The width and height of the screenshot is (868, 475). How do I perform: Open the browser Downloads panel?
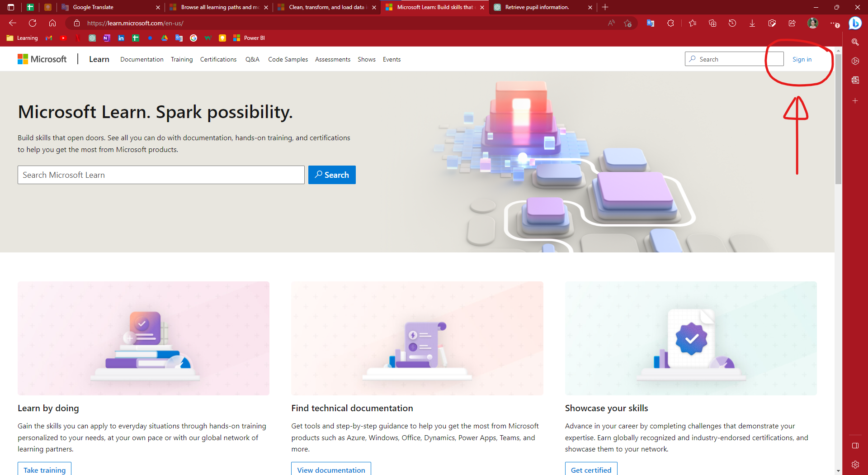(752, 23)
